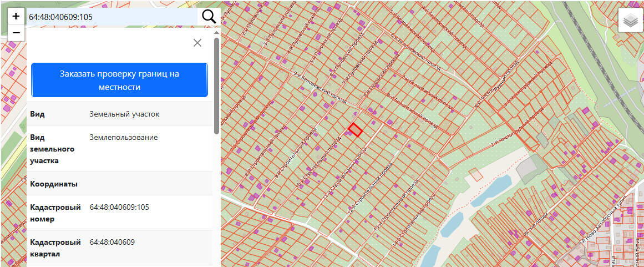Order boundary check via blue button
The height and width of the screenshot is (267, 644).
119,80
